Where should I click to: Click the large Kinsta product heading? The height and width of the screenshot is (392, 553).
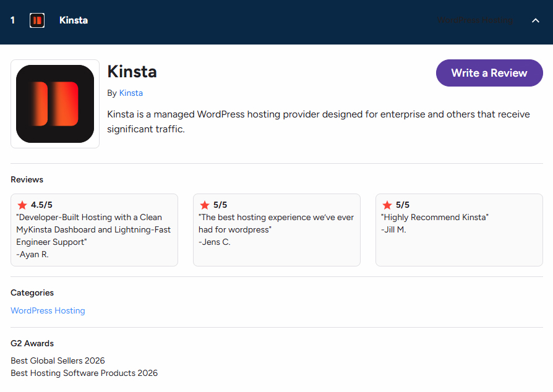click(x=132, y=72)
